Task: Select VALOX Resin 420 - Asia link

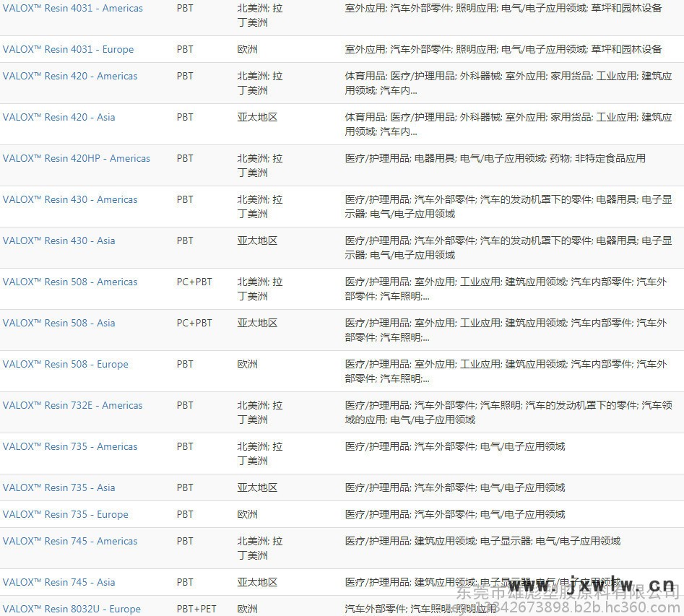Action: (x=59, y=118)
